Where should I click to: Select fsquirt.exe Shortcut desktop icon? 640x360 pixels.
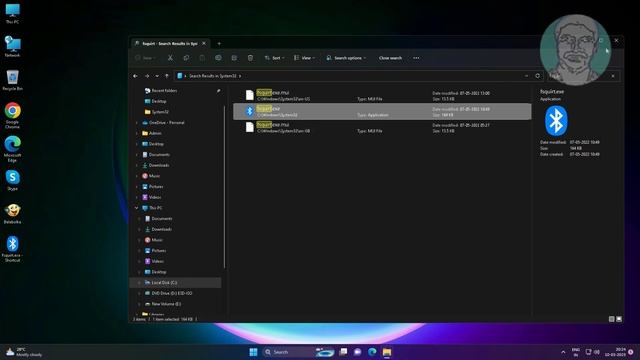pyautogui.click(x=12, y=249)
